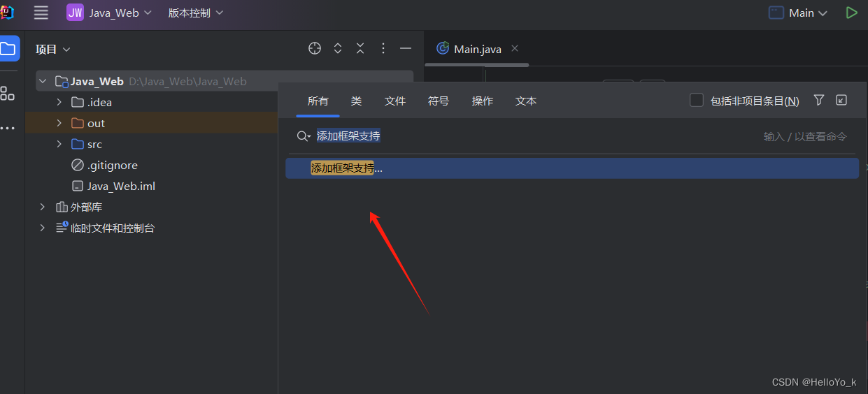Click the Main.java class file icon

(x=442, y=48)
